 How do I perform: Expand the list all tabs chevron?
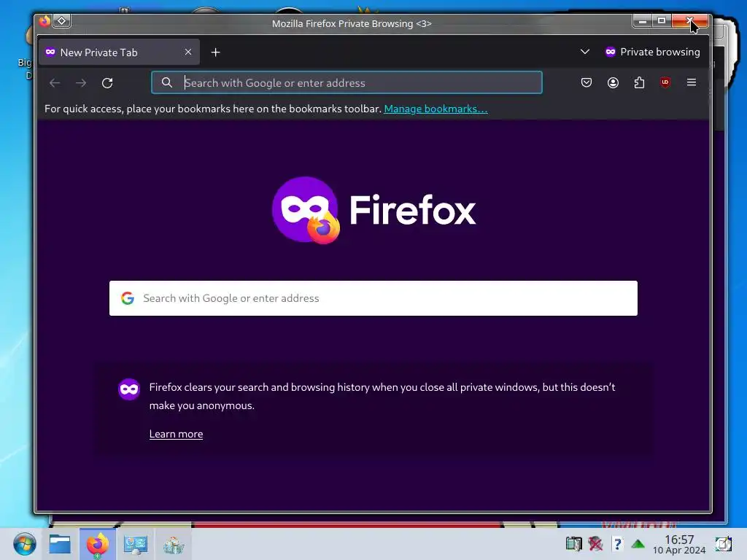[584, 52]
